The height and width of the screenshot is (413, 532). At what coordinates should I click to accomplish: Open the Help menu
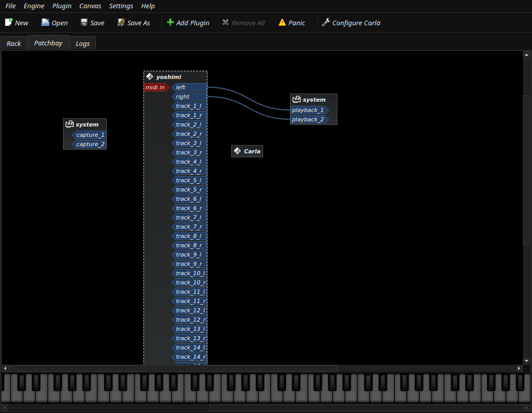coord(148,6)
